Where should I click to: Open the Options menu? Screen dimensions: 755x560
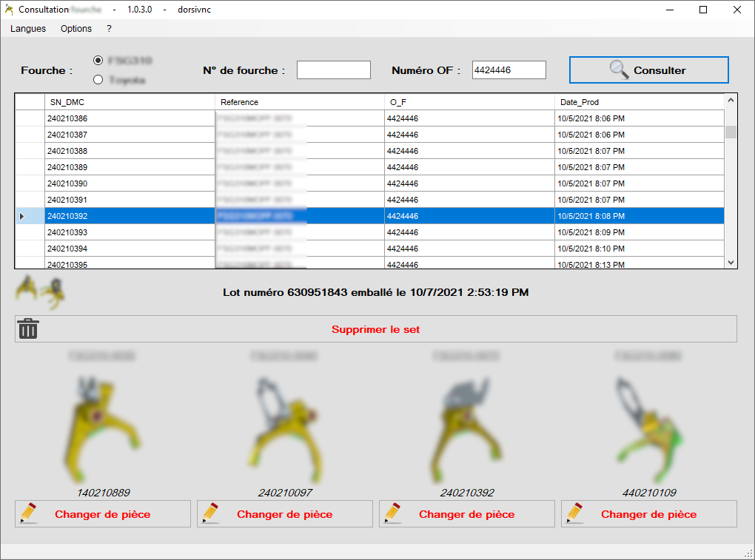click(76, 28)
